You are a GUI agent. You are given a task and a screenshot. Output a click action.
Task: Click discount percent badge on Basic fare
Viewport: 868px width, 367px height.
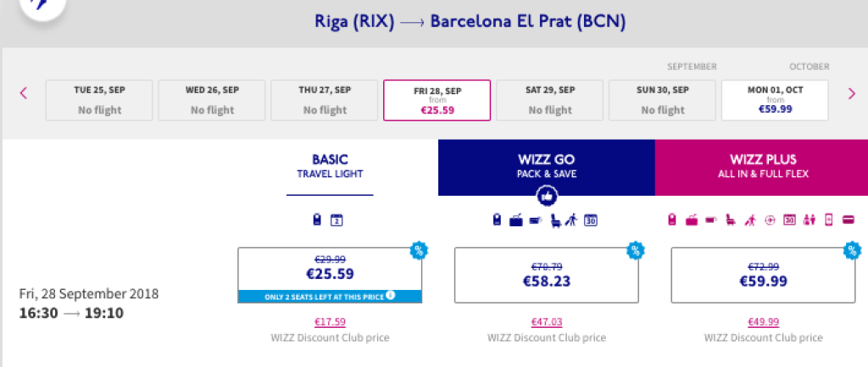417,250
